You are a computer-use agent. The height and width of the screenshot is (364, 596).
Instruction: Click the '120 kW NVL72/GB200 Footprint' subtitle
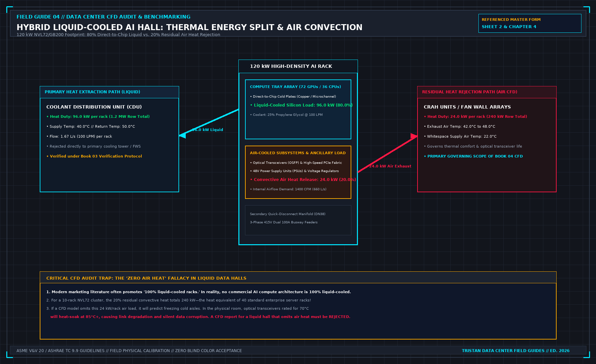[118, 35]
